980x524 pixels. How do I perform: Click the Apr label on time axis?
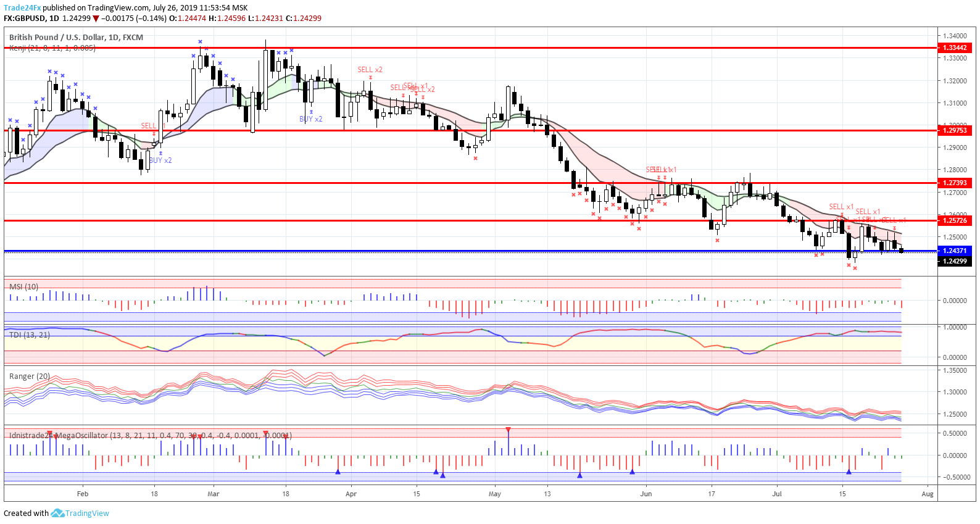pyautogui.click(x=351, y=494)
